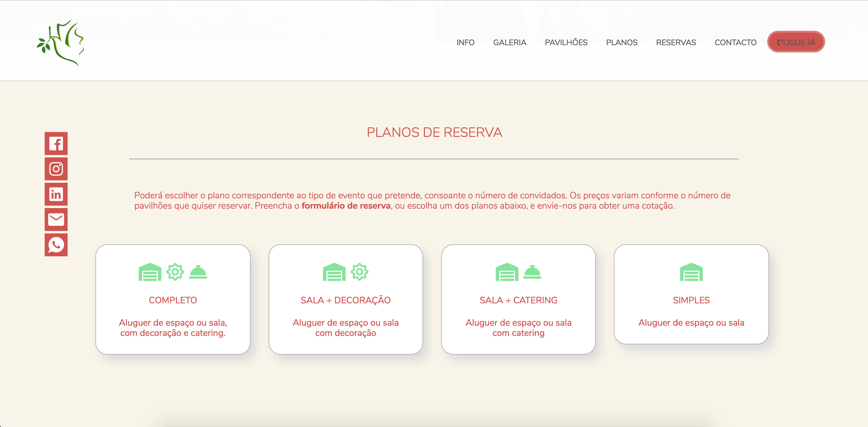Open the LinkedIn social icon
868x427 pixels.
pyautogui.click(x=56, y=194)
